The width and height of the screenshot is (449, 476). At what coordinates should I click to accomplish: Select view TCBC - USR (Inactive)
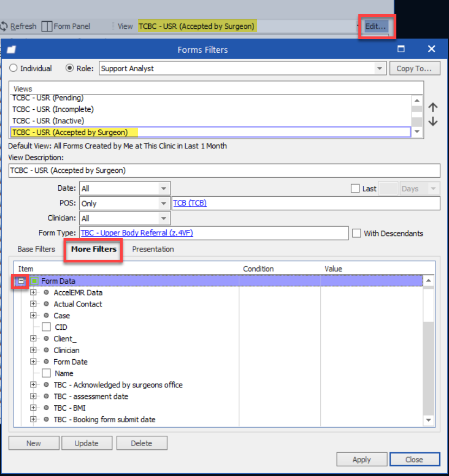click(x=211, y=121)
